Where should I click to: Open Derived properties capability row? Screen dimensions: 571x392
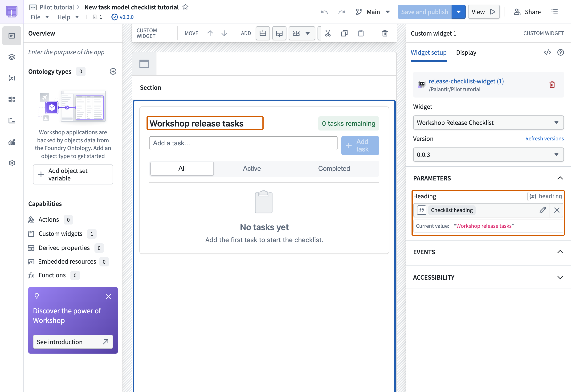(66, 248)
